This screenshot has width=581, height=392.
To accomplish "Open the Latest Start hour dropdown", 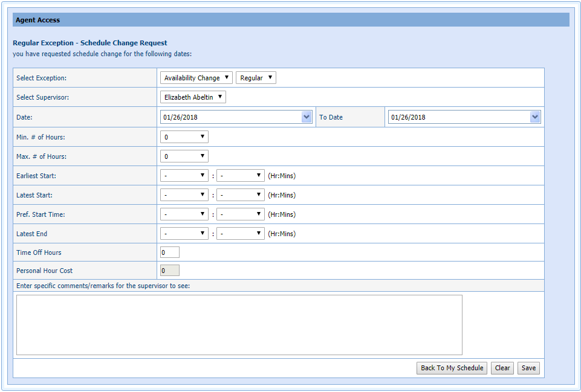I will (184, 195).
